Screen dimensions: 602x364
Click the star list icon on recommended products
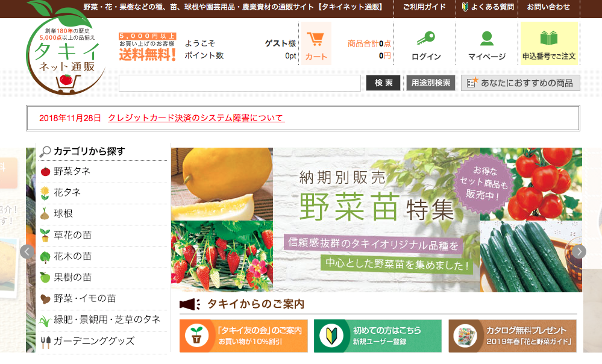472,82
